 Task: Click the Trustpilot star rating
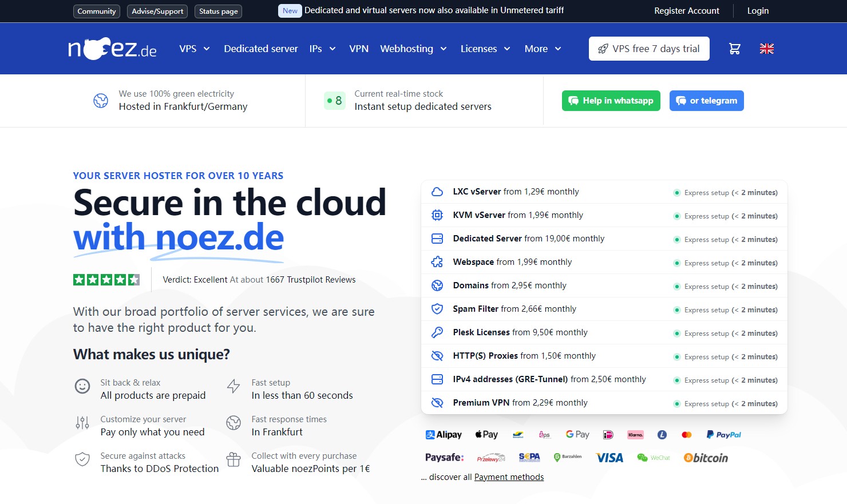coord(106,280)
